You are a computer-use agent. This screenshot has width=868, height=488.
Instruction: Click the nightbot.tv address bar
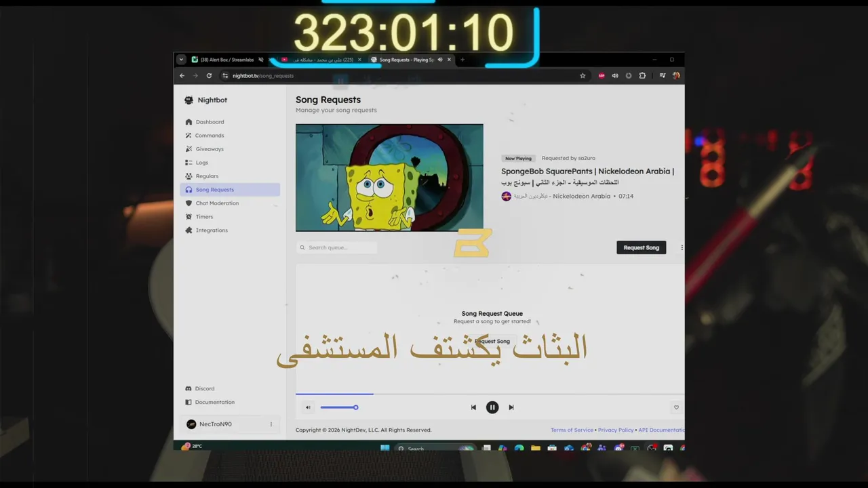click(404, 76)
